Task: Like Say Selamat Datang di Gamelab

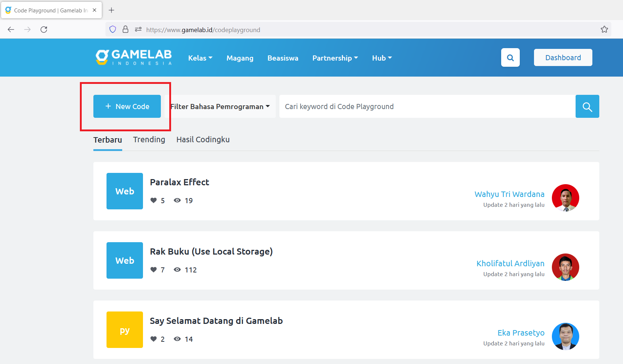Action: click(x=154, y=339)
